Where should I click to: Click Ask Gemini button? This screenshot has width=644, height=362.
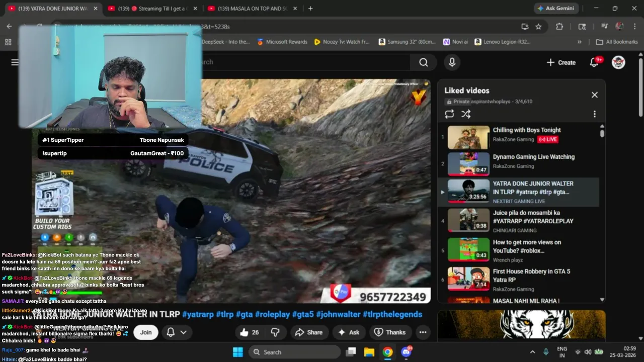tap(555, 9)
